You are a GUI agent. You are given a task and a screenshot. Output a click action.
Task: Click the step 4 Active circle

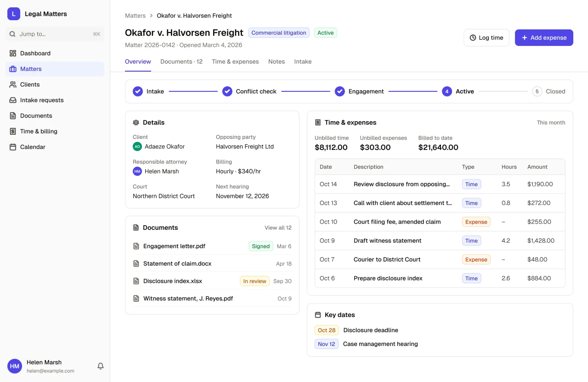tap(447, 91)
